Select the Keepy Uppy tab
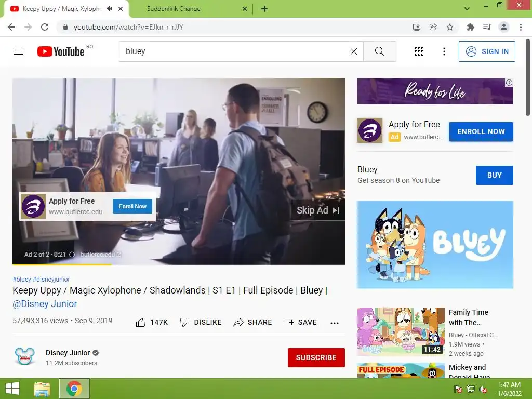 pyautogui.click(x=61, y=9)
